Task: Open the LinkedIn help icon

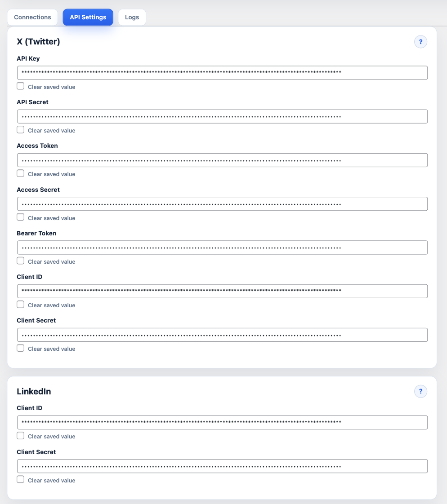Action: point(420,391)
